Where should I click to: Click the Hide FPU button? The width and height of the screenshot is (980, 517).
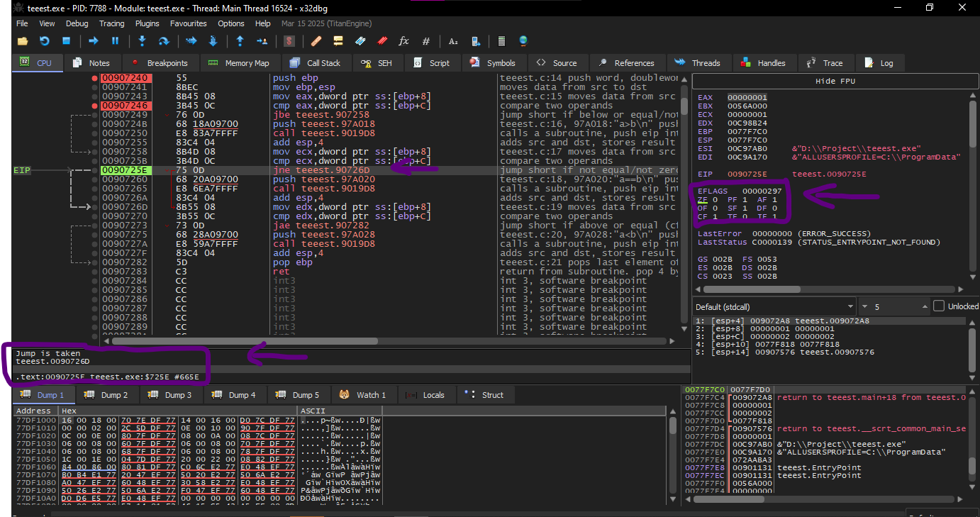tap(835, 81)
